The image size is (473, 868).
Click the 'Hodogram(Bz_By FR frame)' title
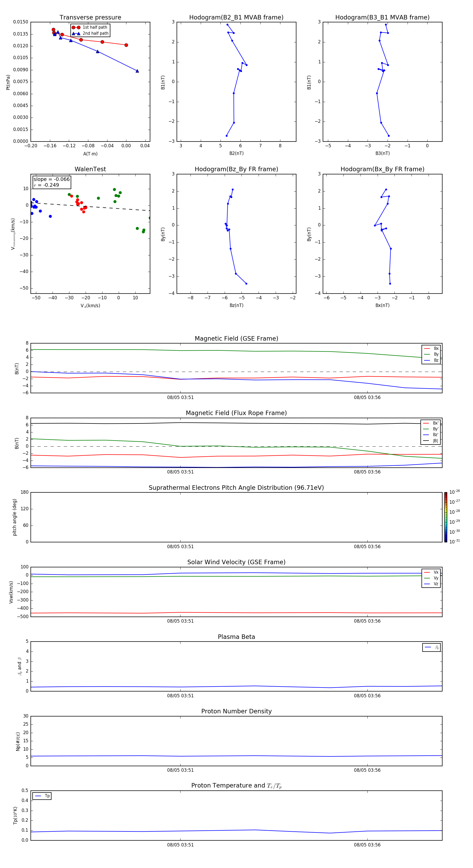[x=236, y=169]
